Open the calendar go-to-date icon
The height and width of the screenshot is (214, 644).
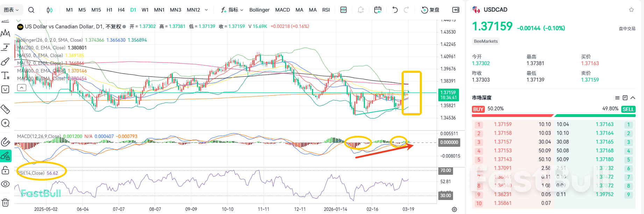click(x=378, y=10)
